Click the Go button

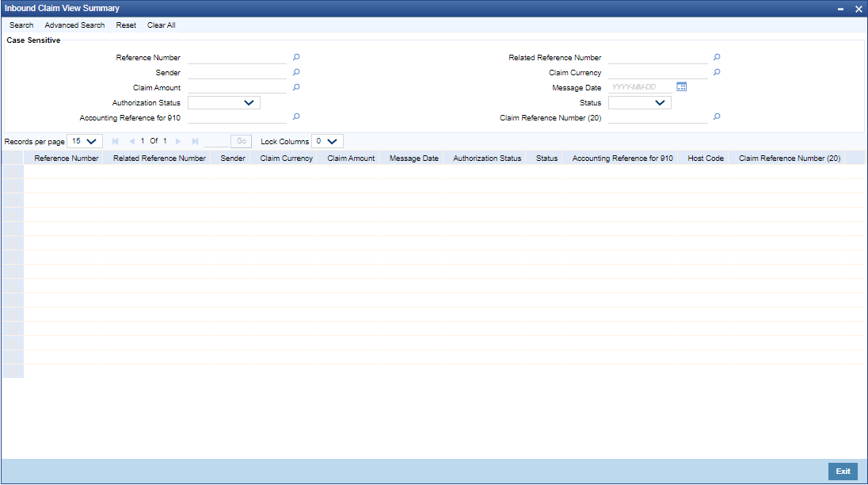[x=242, y=141]
